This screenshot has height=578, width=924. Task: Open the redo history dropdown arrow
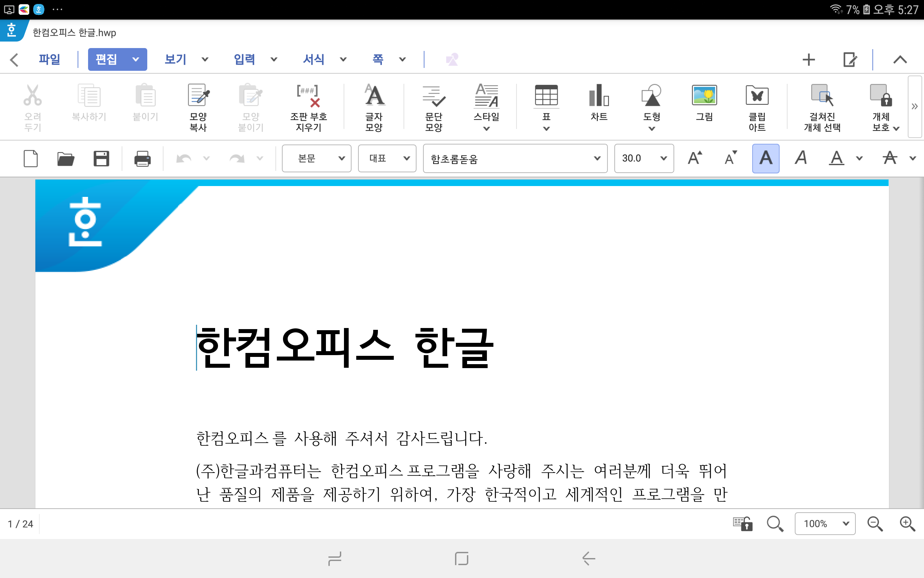(260, 158)
